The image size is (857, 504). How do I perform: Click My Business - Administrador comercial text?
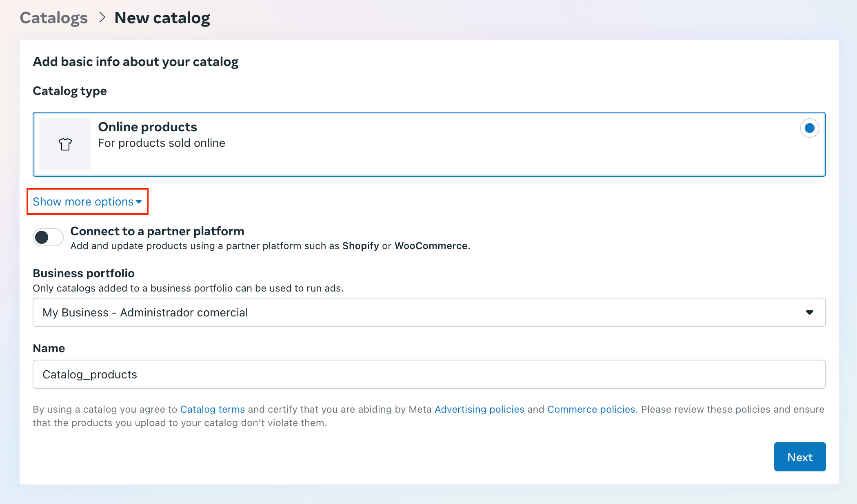tap(145, 312)
